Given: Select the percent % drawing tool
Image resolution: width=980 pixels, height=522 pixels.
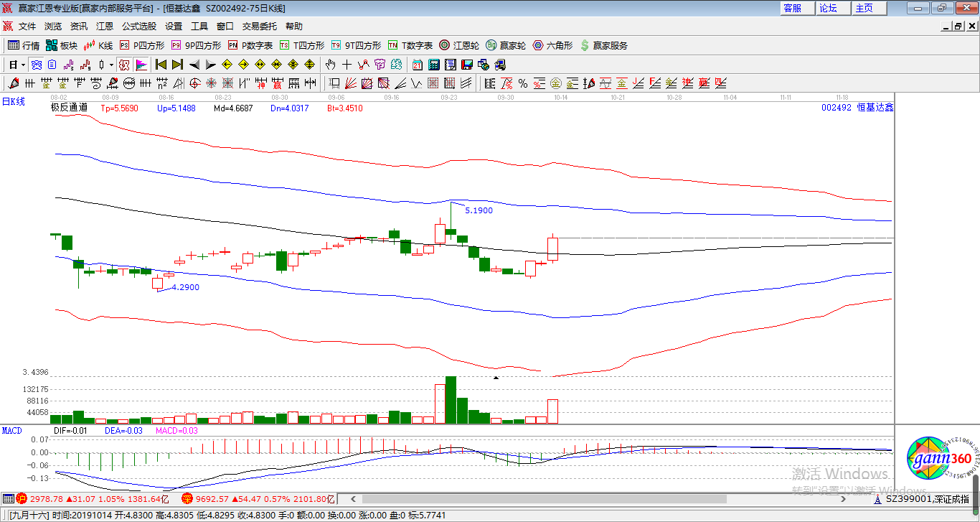Looking at the screenshot, I should click(523, 83).
